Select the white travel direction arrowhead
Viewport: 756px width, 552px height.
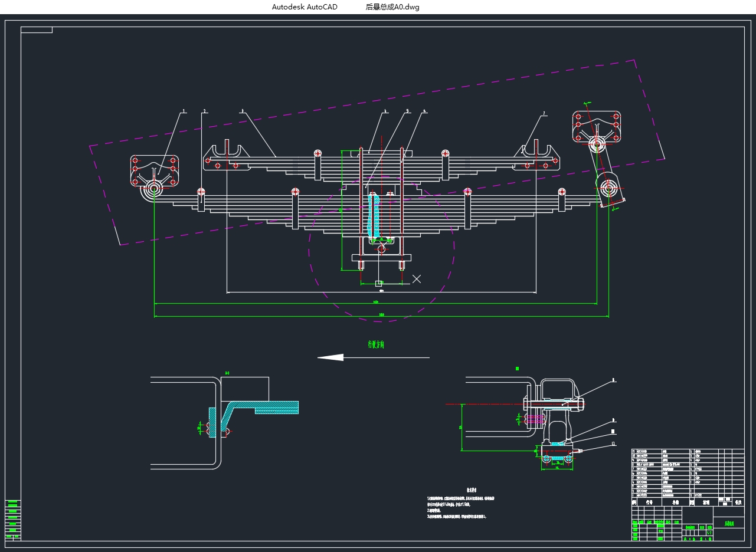tap(331, 357)
